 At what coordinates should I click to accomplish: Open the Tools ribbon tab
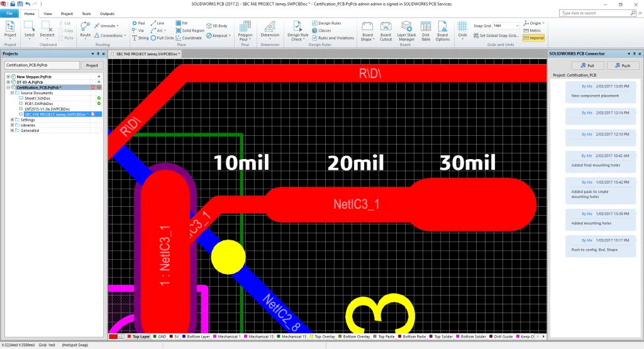pyautogui.click(x=86, y=13)
